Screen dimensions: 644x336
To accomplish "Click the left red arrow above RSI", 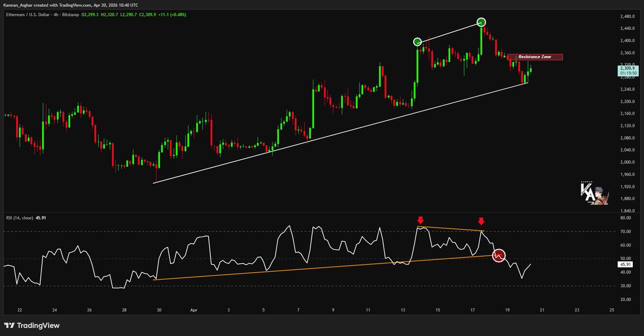I will 420,220.
